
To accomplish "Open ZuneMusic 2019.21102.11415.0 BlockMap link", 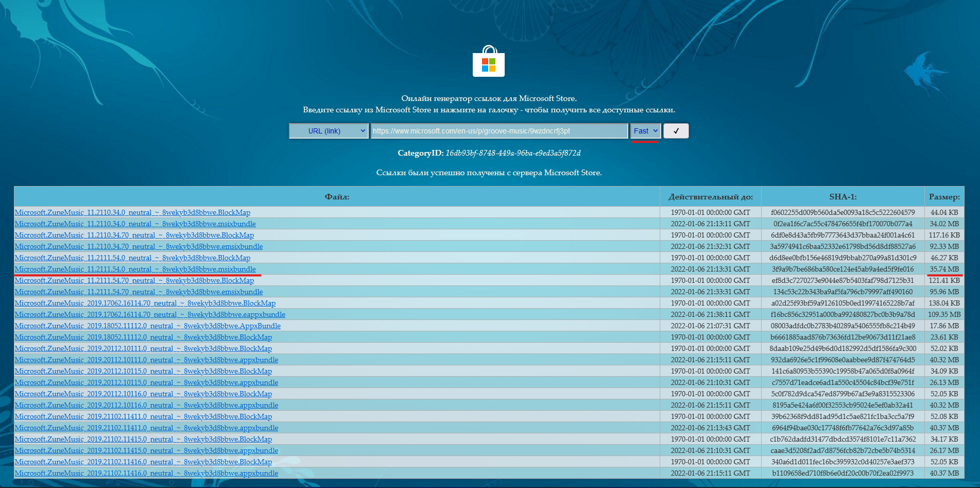I will tap(143, 439).
